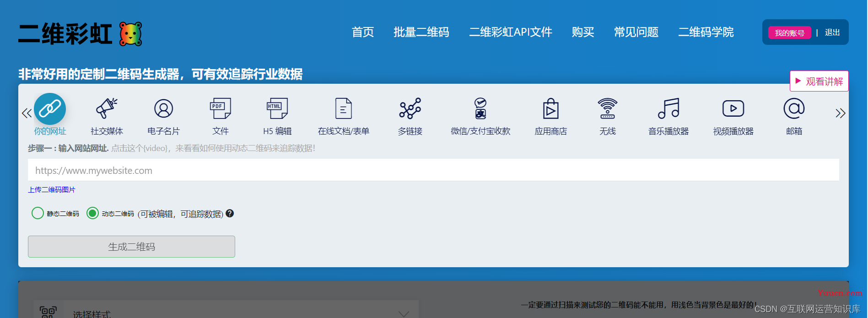This screenshot has height=318, width=868.
Task: Pick the email @ icon
Action: pos(794,108)
